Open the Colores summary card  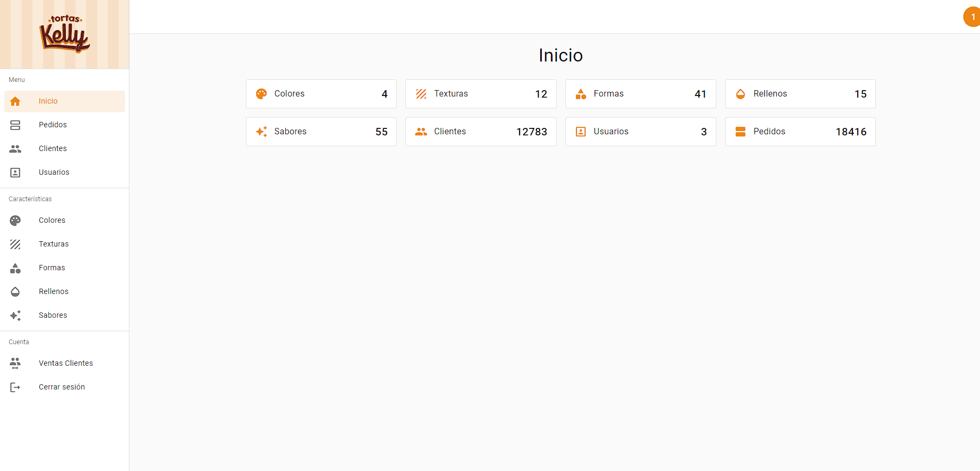pyautogui.click(x=321, y=94)
